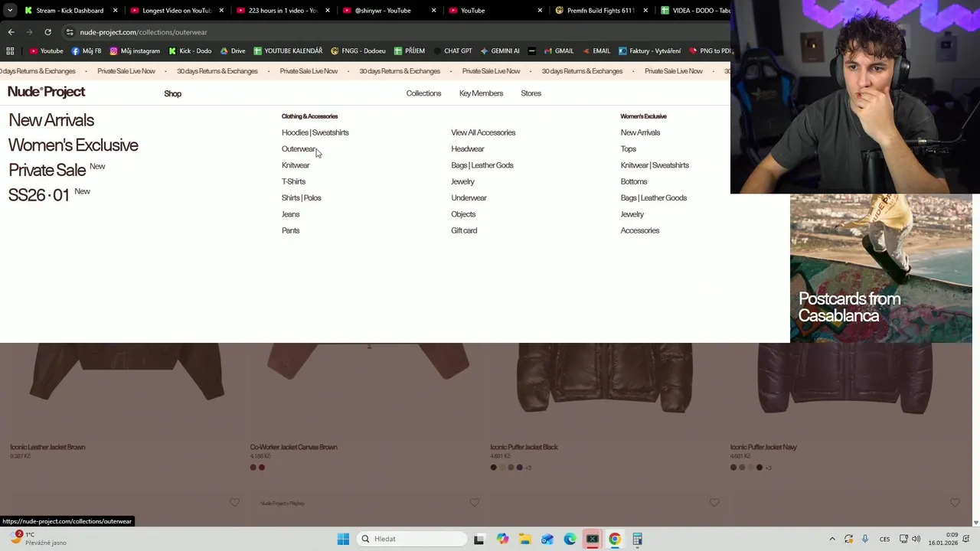Open the Private Sale link

pyautogui.click(x=47, y=170)
